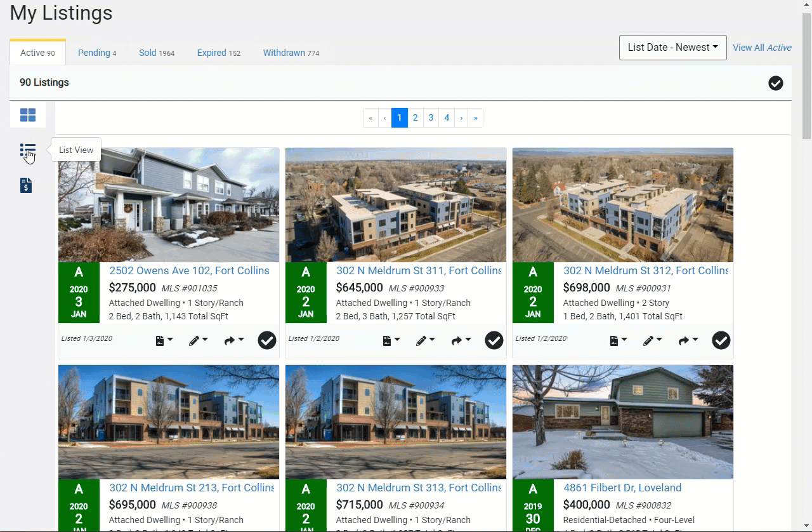Open share arrow menu for 302 N Meldrum St 311
This screenshot has width=812, height=532.
(x=461, y=341)
